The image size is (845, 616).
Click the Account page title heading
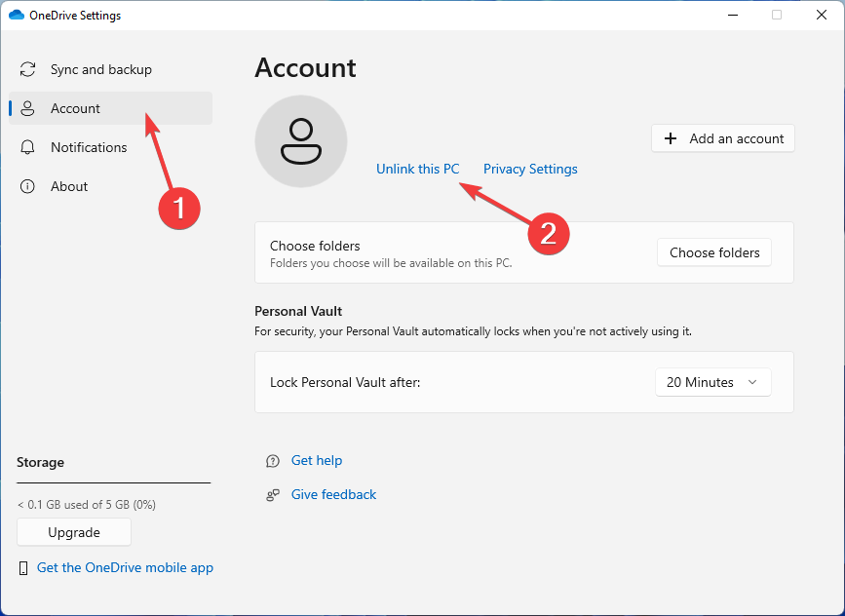(x=305, y=68)
